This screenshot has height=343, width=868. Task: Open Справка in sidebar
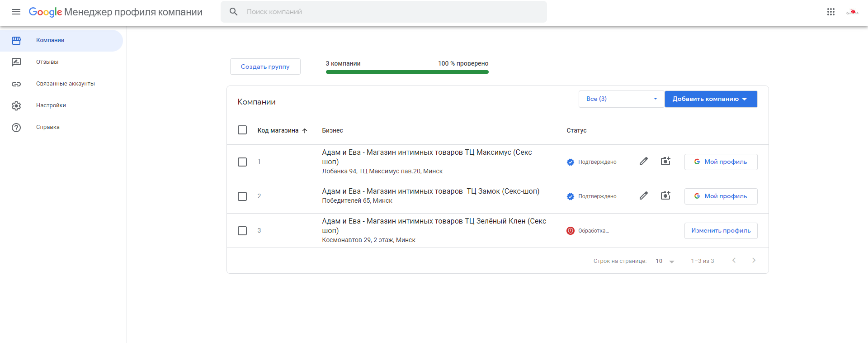[x=61, y=128]
